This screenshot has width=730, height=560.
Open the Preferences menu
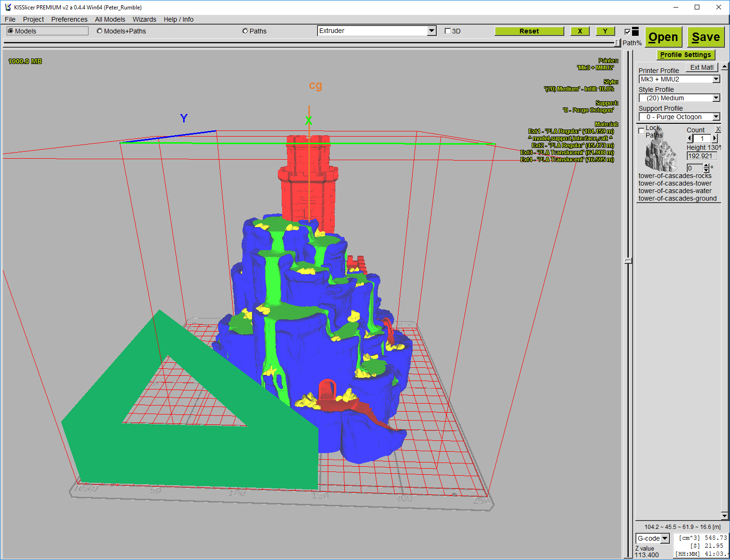click(x=69, y=19)
